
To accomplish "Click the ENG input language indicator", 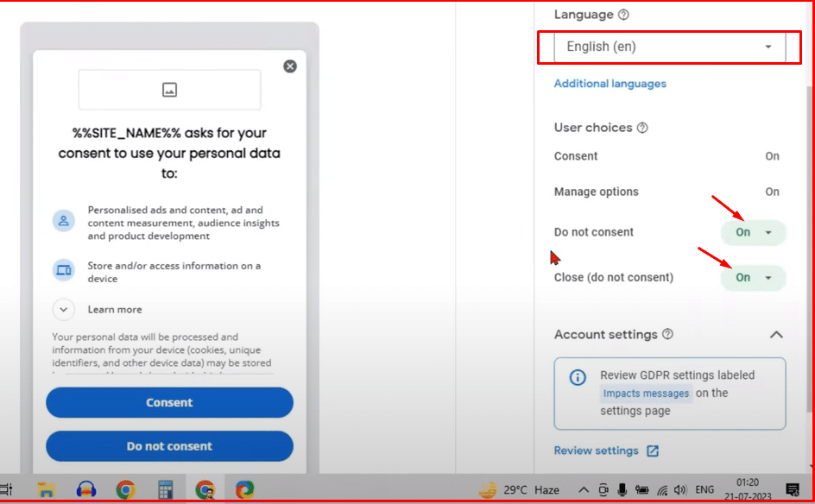I will 704,489.
